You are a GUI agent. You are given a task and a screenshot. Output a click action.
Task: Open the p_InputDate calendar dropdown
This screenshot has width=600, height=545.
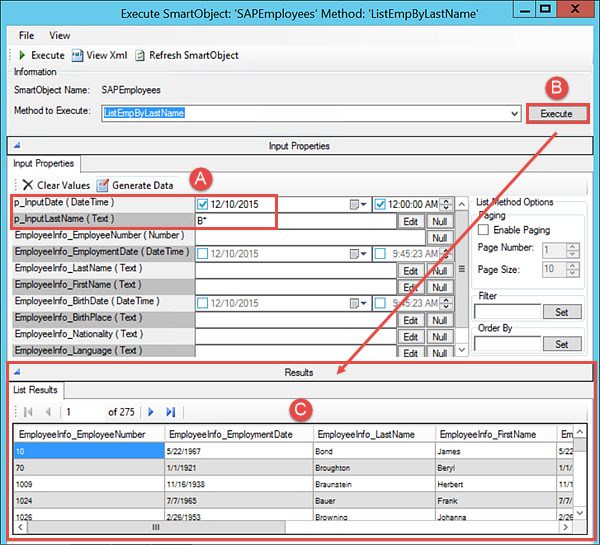[x=359, y=205]
